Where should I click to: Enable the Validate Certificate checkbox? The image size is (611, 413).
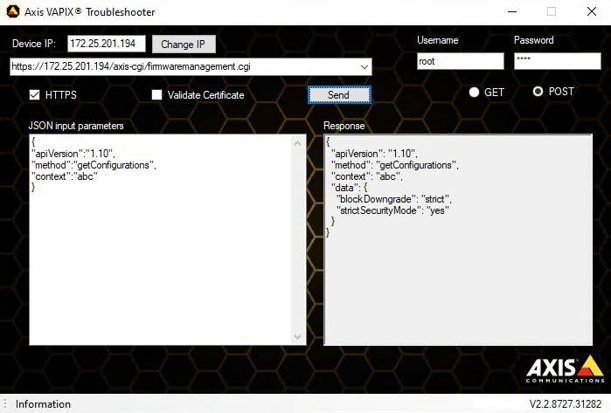point(157,95)
